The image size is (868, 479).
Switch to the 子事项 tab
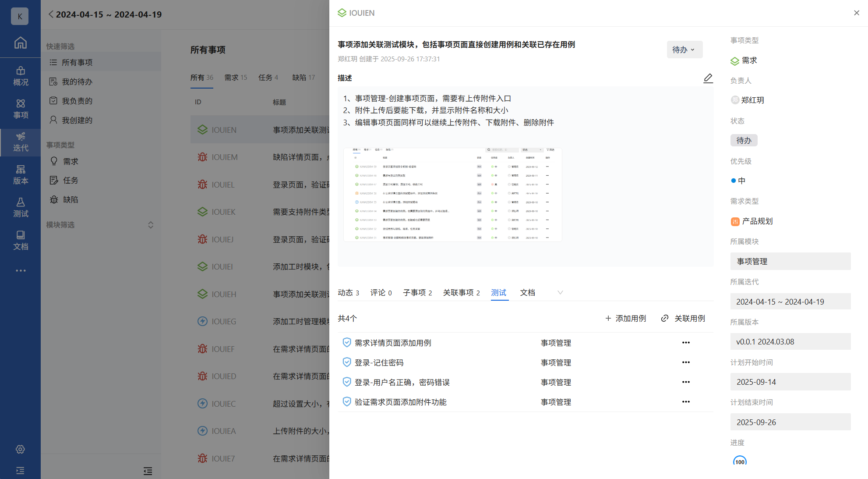417,292
